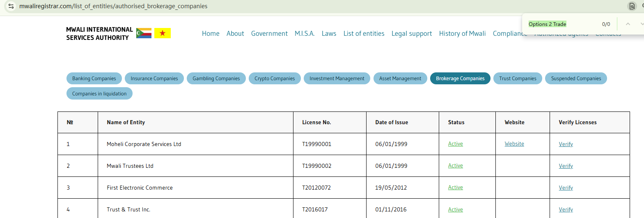Verify license of First Electronic Commerce
Image resolution: width=644 pixels, height=218 pixels.
tap(566, 188)
